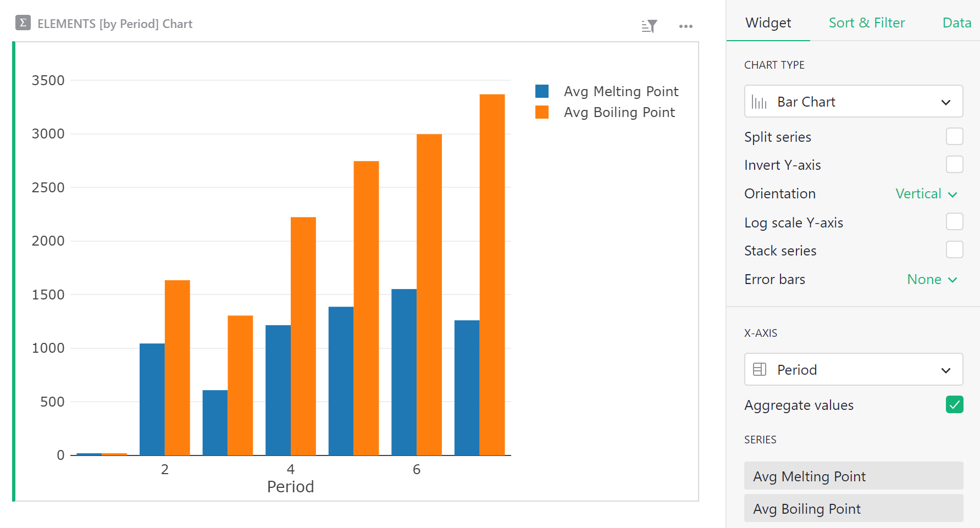Viewport: 980px width, 528px height.
Task: Click the sigma summary icon beside chart title
Action: (x=22, y=23)
